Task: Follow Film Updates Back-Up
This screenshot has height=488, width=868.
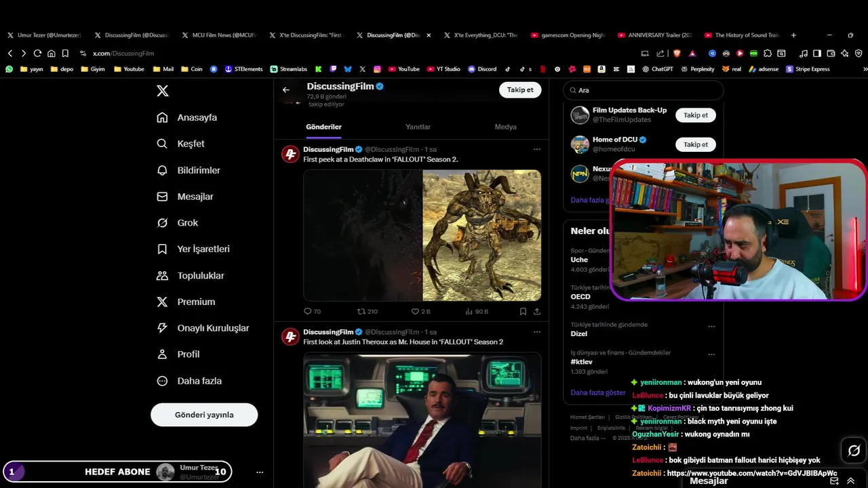Action: (x=695, y=115)
